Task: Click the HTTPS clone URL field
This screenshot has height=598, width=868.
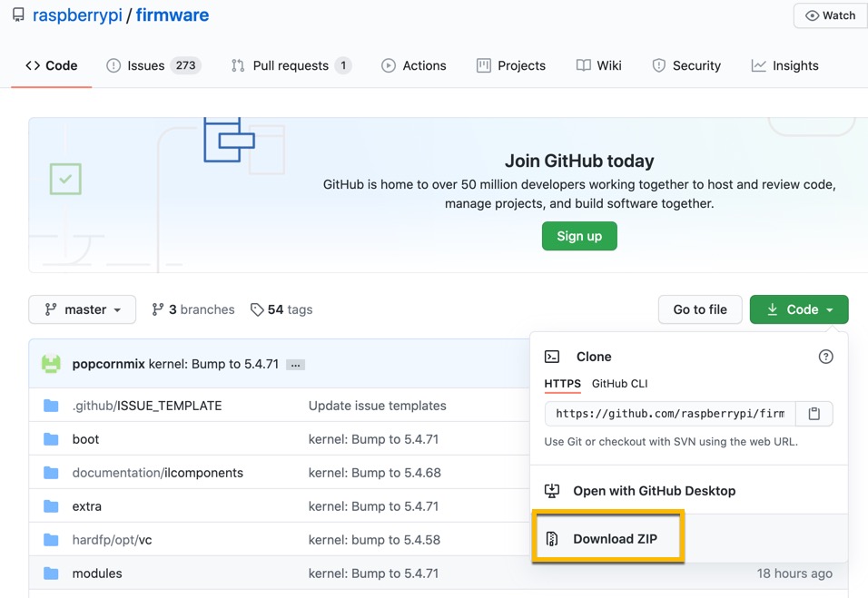Action: pos(670,414)
